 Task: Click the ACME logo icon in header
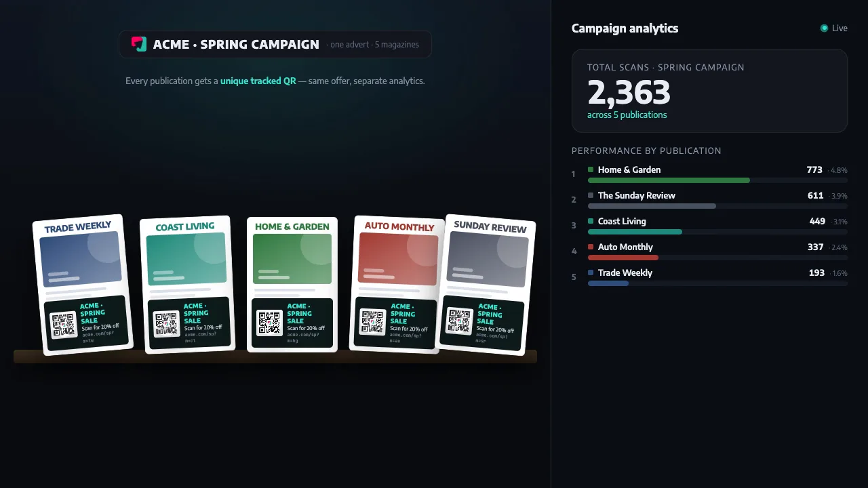pyautogui.click(x=139, y=44)
